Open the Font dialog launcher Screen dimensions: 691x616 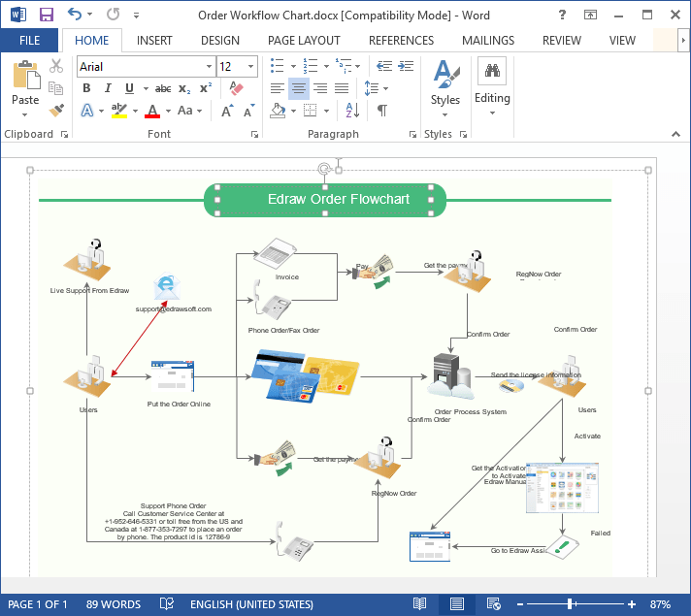[x=254, y=135]
